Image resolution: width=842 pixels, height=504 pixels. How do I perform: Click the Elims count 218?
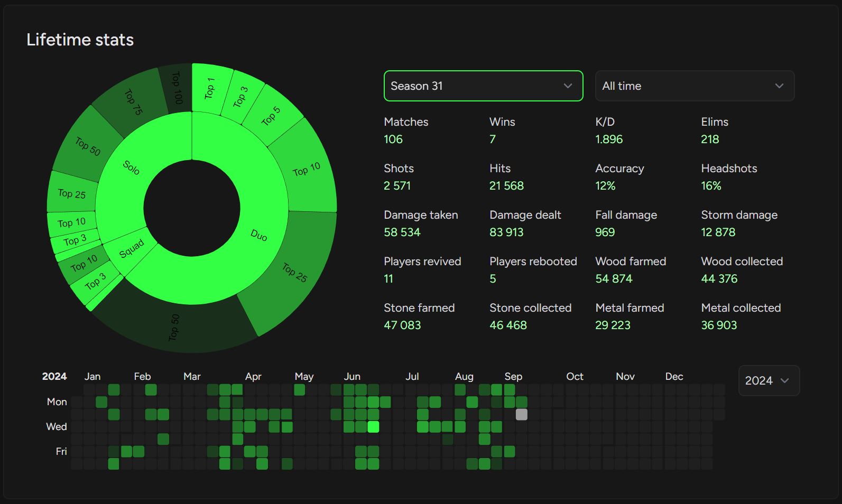tap(710, 139)
